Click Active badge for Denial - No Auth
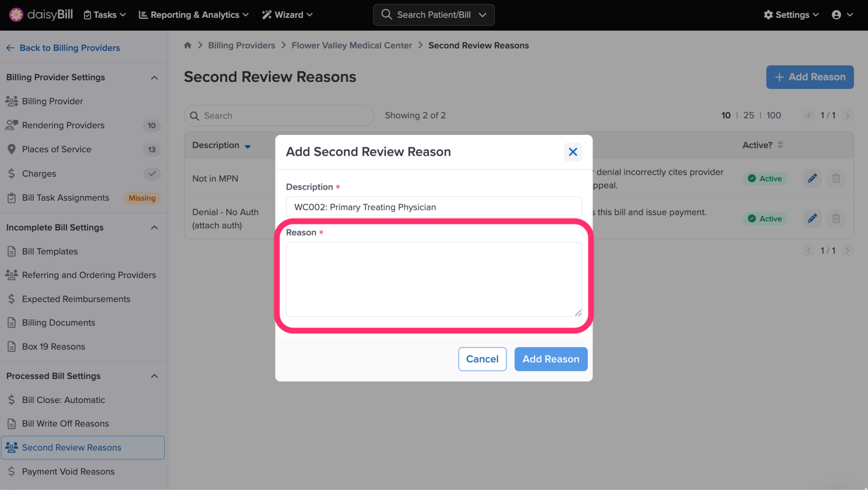Image resolution: width=868 pixels, height=490 pixels. point(765,218)
